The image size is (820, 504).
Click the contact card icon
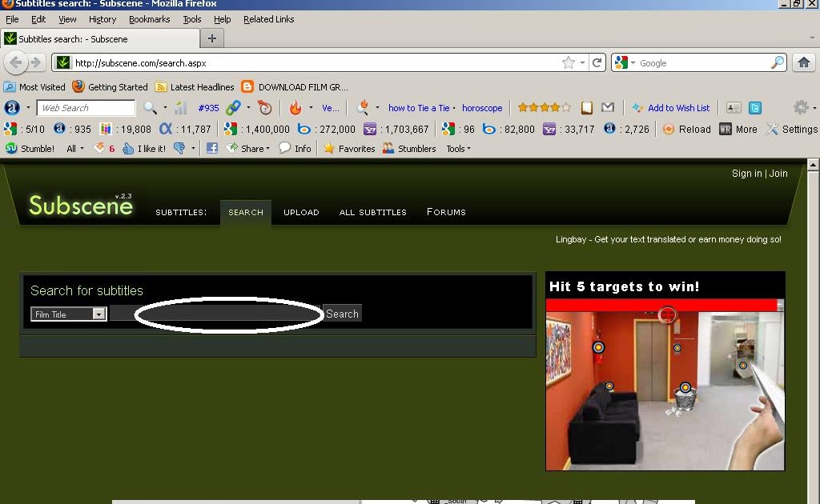coord(734,107)
